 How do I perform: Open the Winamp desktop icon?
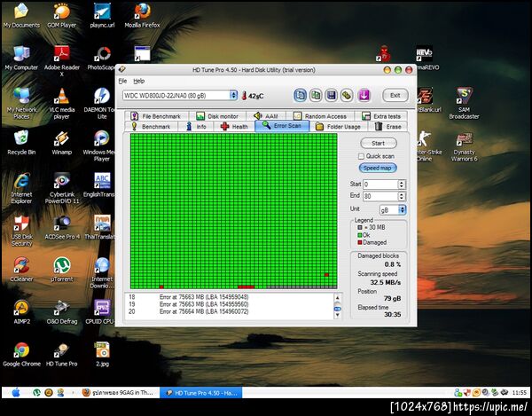click(62, 143)
